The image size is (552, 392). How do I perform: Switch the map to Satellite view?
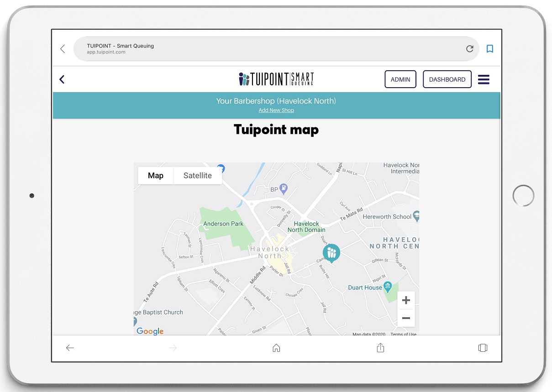[198, 176]
